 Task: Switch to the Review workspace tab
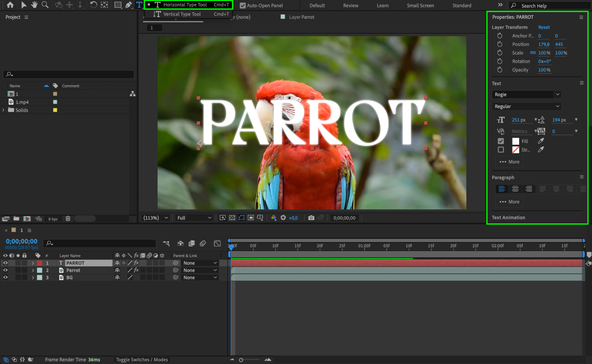351,5
